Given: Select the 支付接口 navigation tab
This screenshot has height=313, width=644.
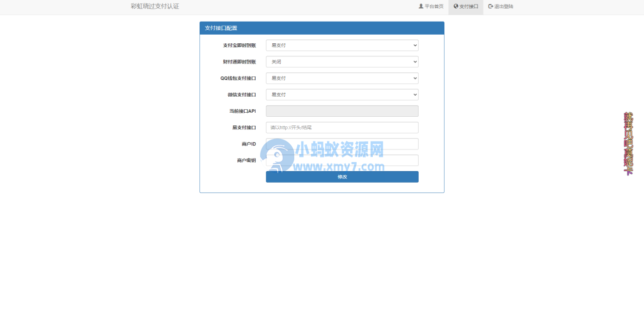Looking at the screenshot, I should 465,7.
